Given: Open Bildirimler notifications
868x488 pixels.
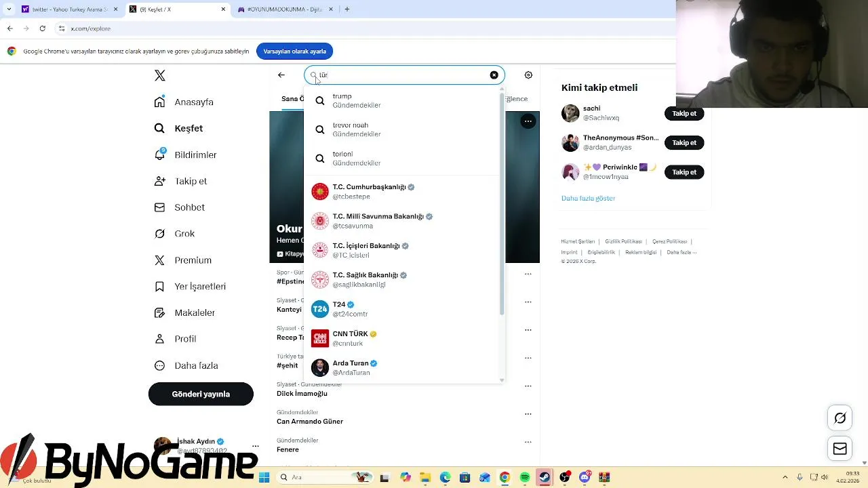Looking at the screenshot, I should (x=185, y=155).
